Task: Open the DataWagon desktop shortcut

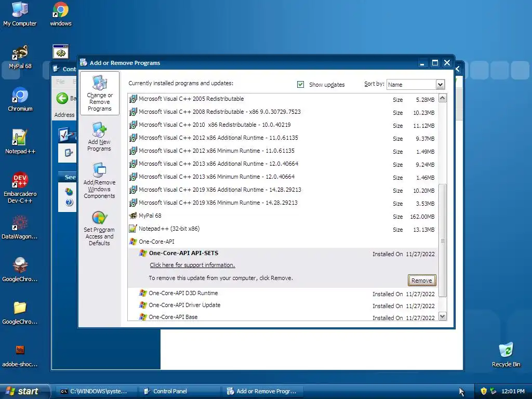Action: point(20,227)
